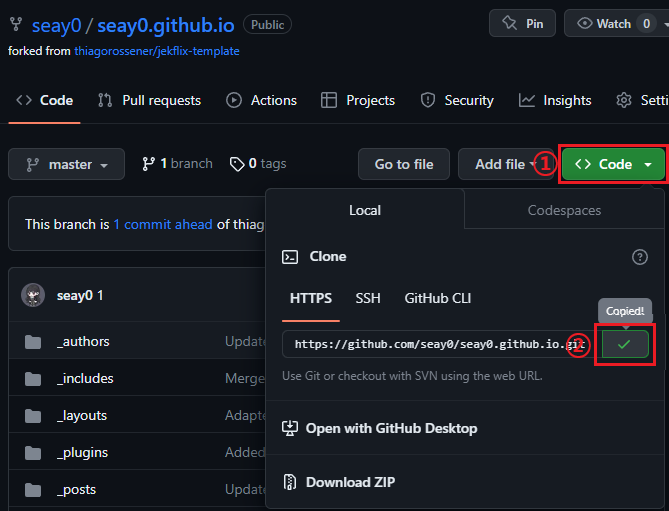The image size is (669, 511).
Task: Click the copy URL checkmark button
Action: (625, 344)
